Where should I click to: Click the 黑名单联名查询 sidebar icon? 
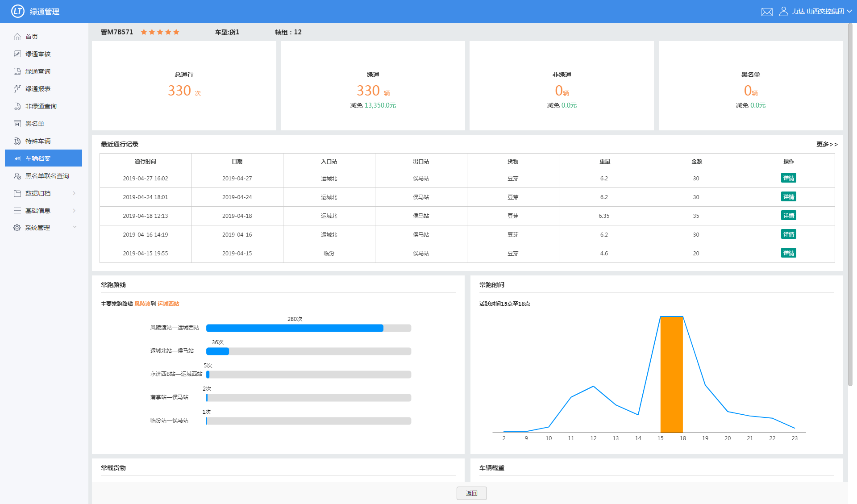tap(17, 176)
